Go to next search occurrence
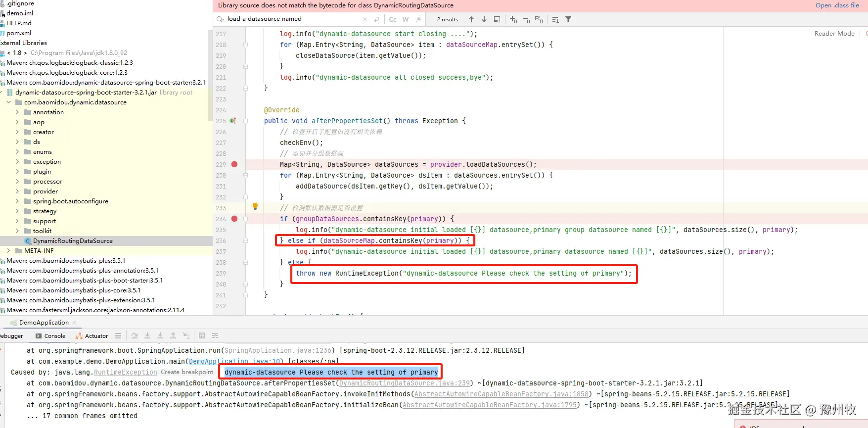Screen dimensions: 868x428 tap(484, 19)
